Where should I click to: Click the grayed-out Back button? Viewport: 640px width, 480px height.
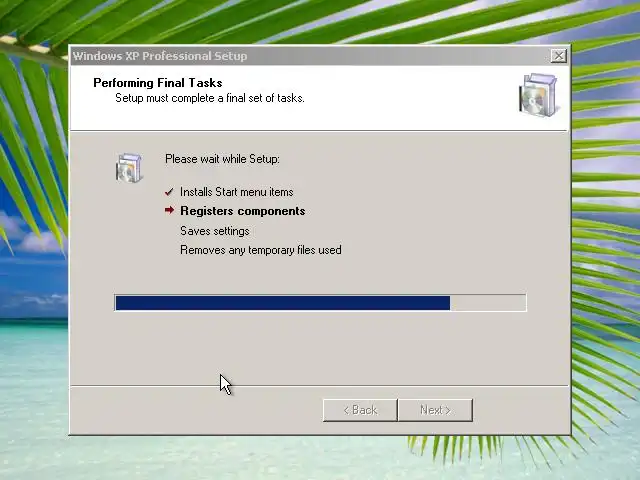360,410
